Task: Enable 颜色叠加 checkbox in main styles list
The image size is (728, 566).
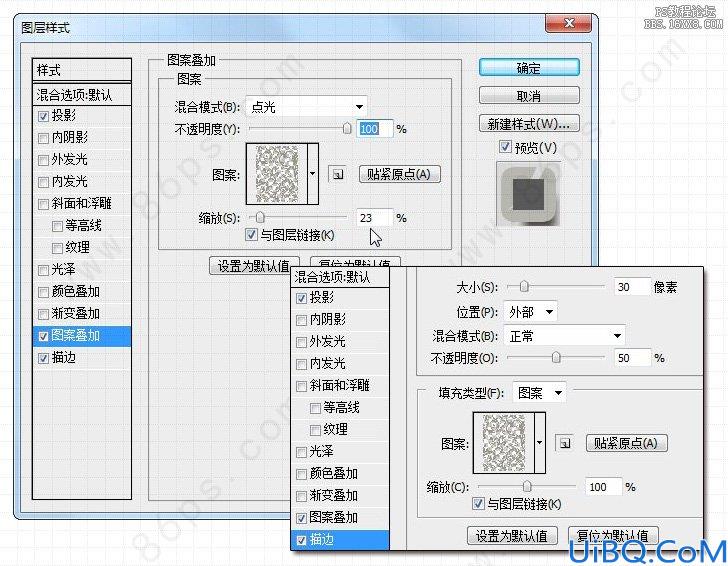Action: pos(43,292)
